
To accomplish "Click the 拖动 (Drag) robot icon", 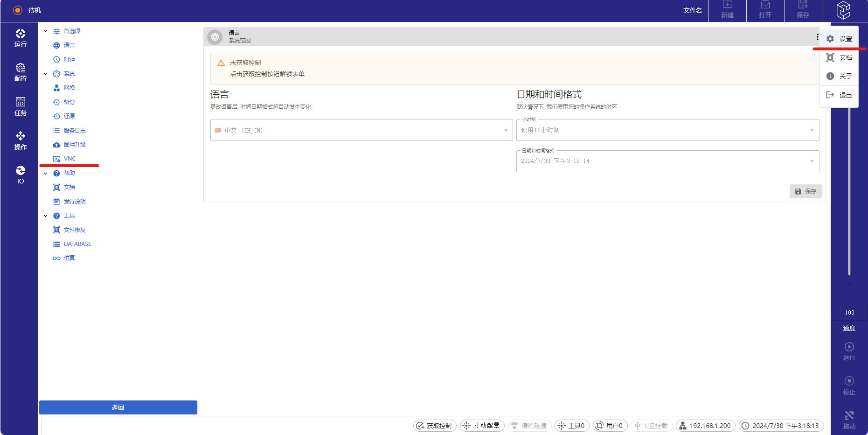I will [x=849, y=420].
